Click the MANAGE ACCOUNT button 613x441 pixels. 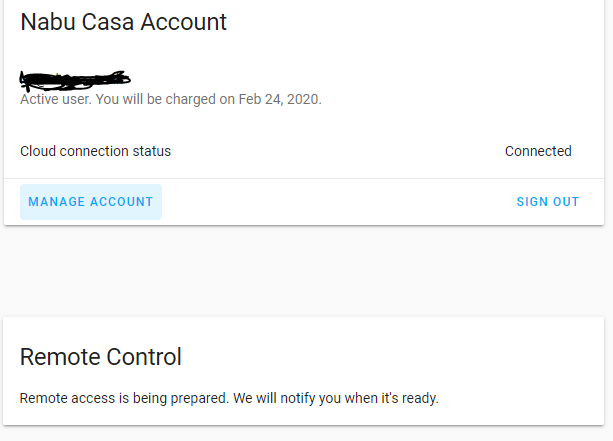[91, 202]
